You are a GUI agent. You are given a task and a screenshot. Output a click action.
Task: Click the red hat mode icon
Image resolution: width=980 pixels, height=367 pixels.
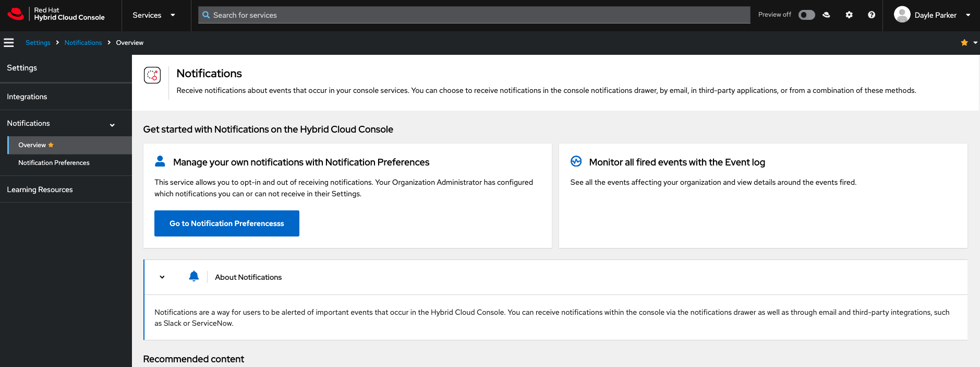[x=826, y=15]
